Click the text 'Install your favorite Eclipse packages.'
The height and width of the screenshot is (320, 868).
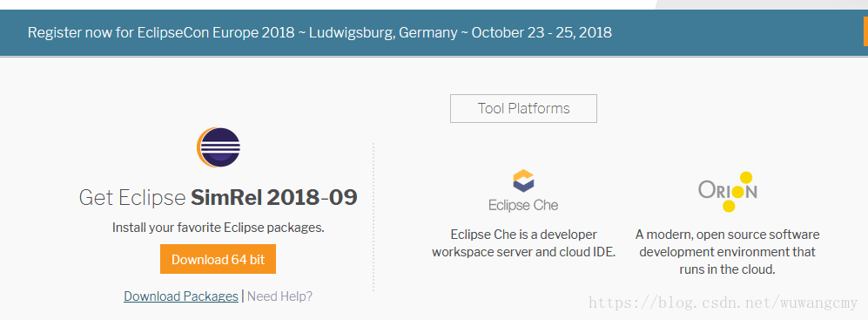point(219,228)
